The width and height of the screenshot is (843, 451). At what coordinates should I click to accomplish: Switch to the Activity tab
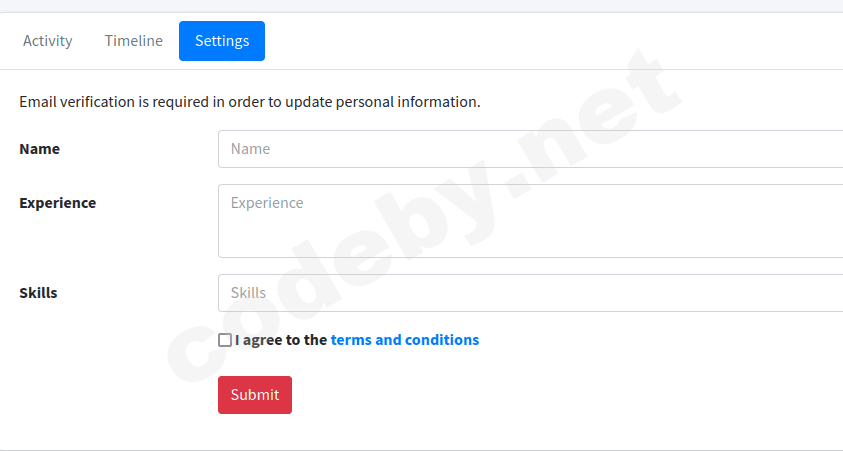coord(48,41)
